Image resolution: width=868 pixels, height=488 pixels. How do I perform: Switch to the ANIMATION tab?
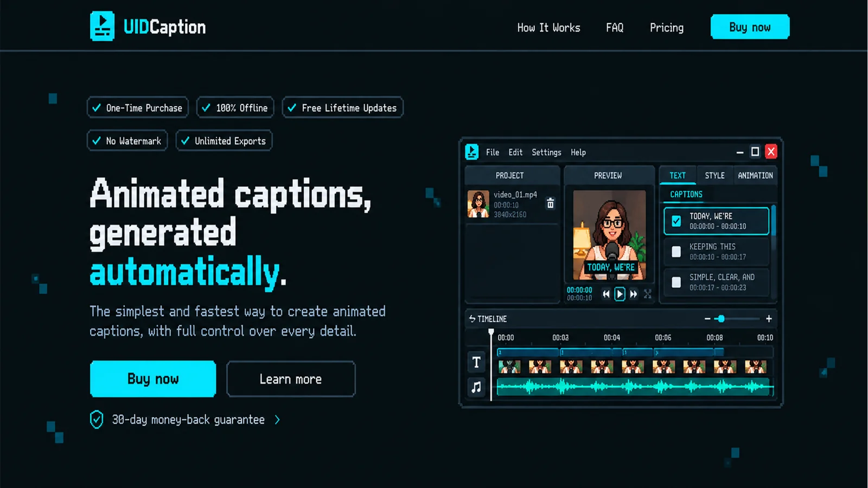coord(755,176)
